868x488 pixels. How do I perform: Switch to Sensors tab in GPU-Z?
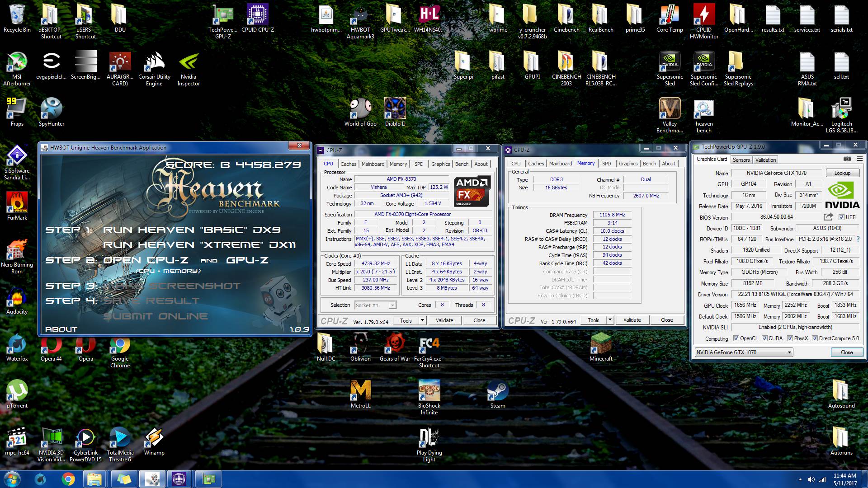click(741, 160)
